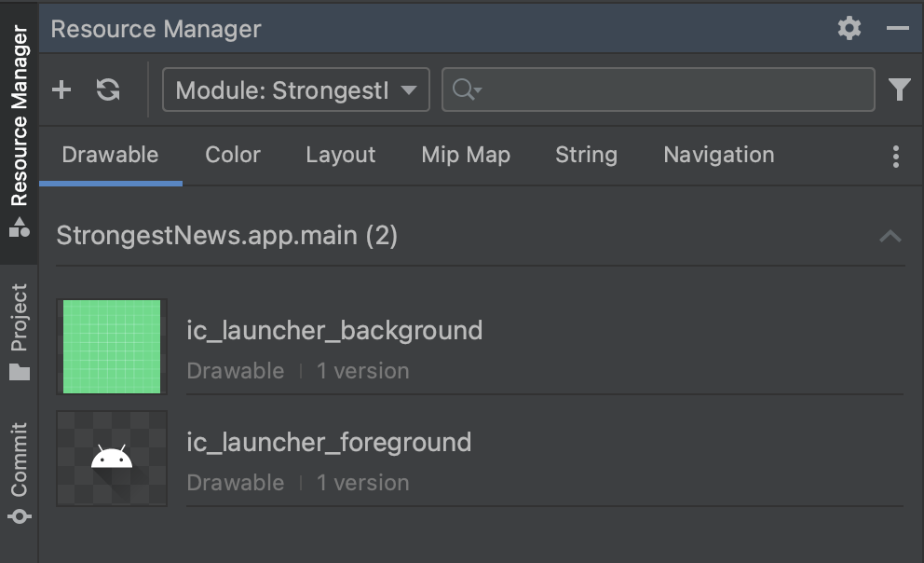This screenshot has width=924, height=563.
Task: Toggle the Resource Manager sidebar tab
Action: coord(19,130)
